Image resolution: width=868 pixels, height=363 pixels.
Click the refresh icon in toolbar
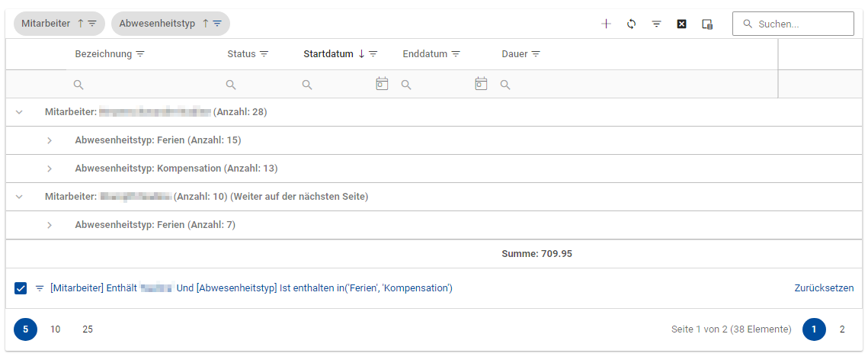[x=631, y=24]
